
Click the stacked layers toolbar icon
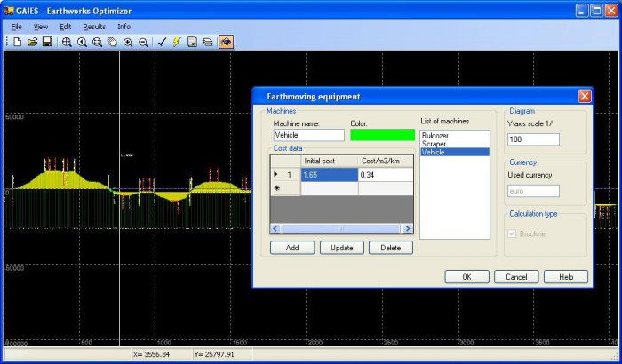207,42
